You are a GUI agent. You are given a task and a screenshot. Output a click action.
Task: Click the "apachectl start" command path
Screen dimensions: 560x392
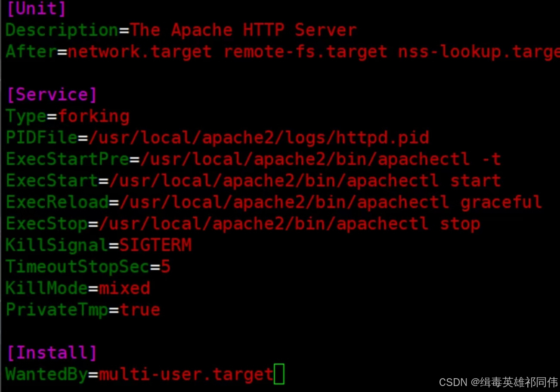(305, 181)
